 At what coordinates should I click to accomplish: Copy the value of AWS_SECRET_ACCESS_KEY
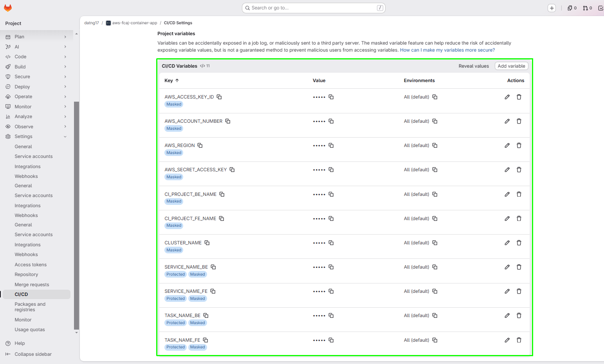pyautogui.click(x=331, y=170)
